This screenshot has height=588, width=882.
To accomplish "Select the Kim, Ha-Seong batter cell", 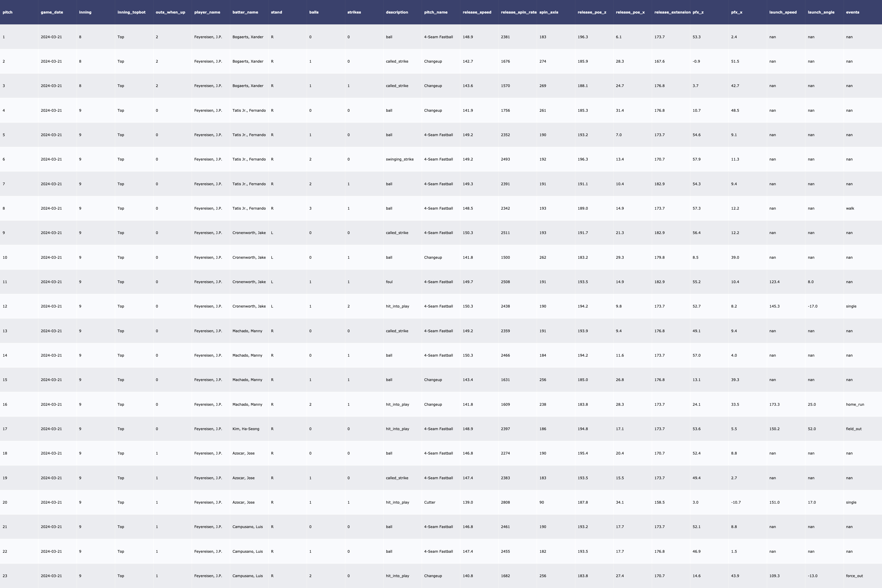I will (245, 429).
